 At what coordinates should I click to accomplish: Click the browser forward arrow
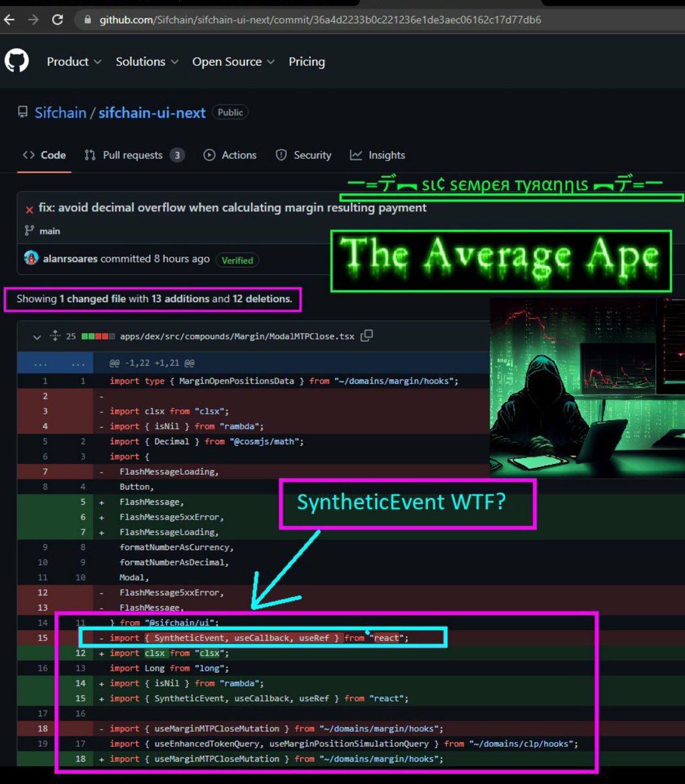point(33,20)
